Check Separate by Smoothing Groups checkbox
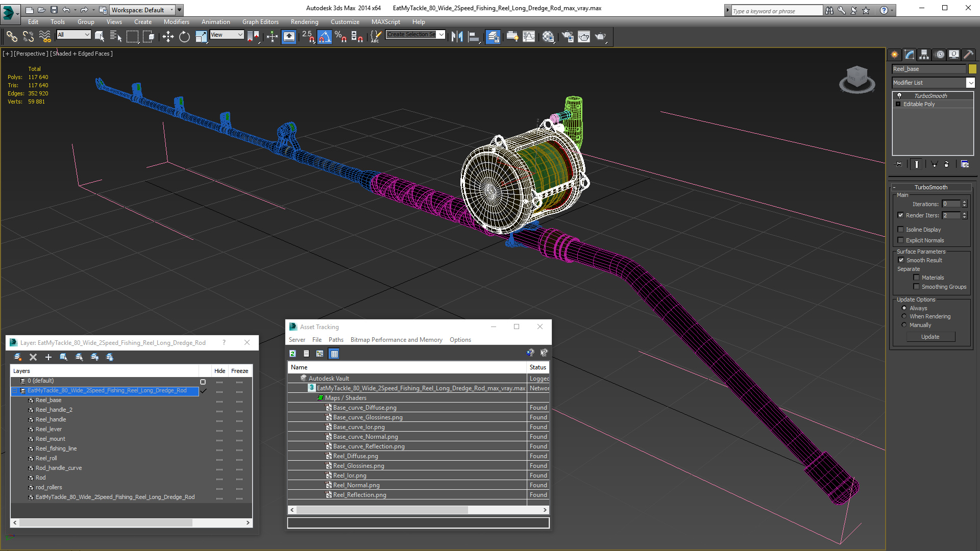This screenshot has width=980, height=551. point(916,287)
